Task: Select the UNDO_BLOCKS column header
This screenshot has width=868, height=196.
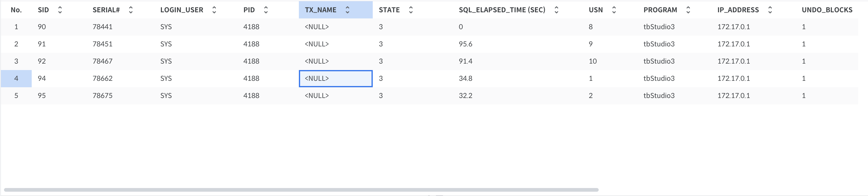Action: click(x=827, y=10)
